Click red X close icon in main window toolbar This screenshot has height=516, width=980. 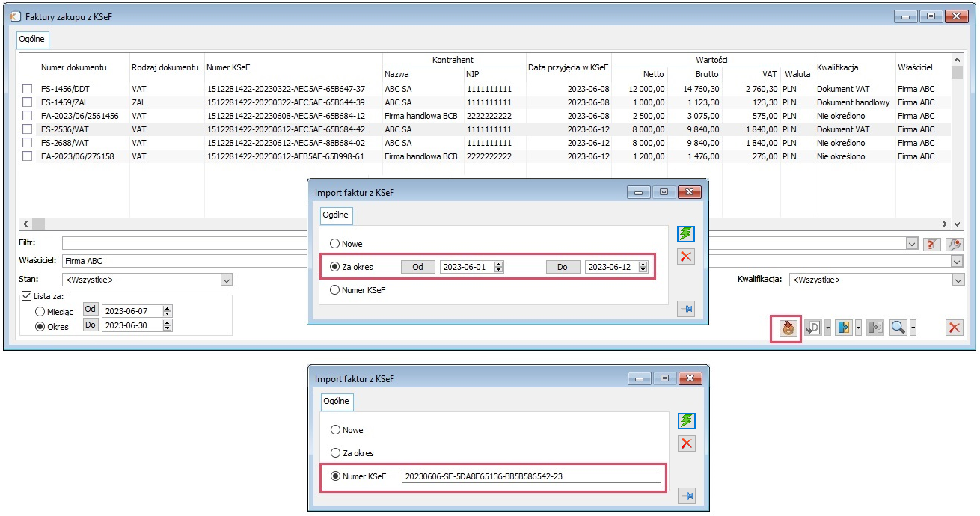click(954, 328)
